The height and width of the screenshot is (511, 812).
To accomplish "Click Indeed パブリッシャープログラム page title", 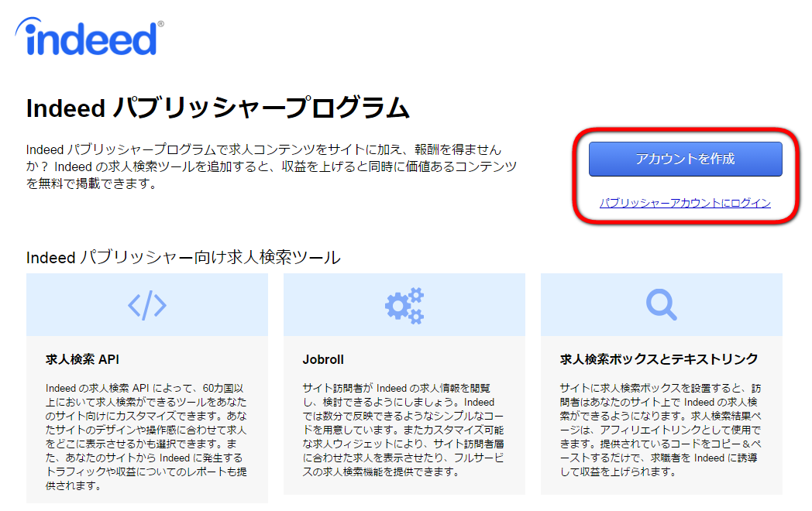I will click(x=218, y=108).
